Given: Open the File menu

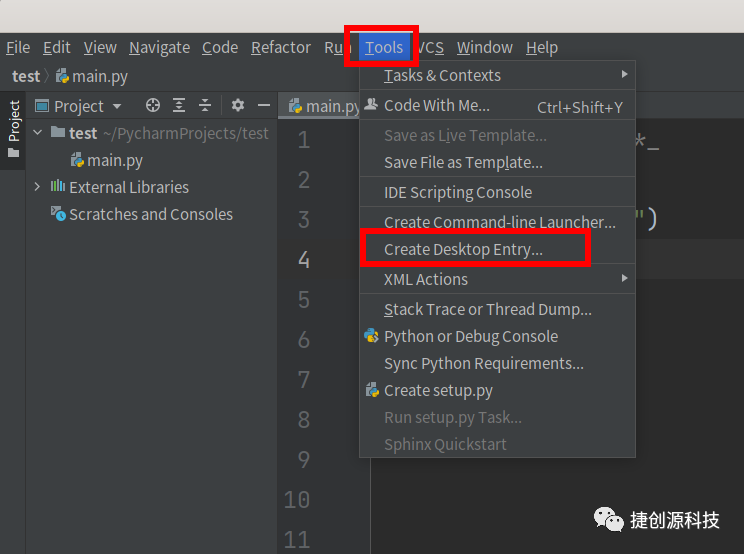Looking at the screenshot, I should pyautogui.click(x=18, y=47).
